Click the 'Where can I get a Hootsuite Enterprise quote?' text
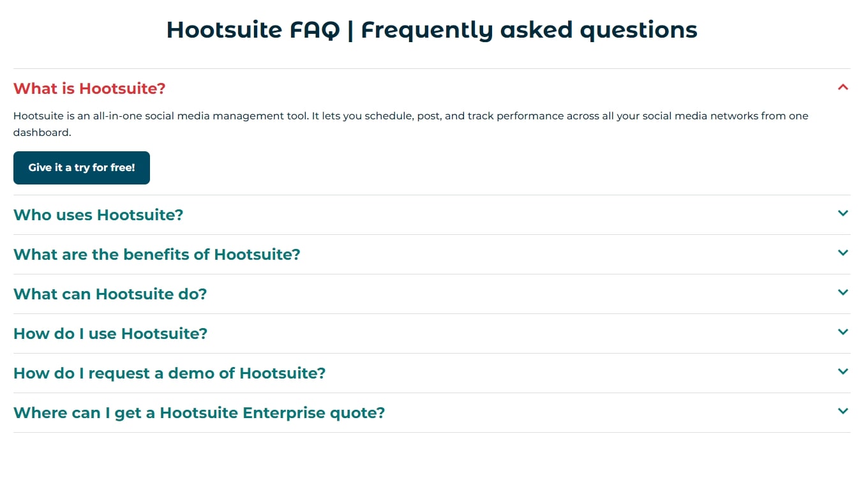This screenshot has width=868, height=480. 199,413
